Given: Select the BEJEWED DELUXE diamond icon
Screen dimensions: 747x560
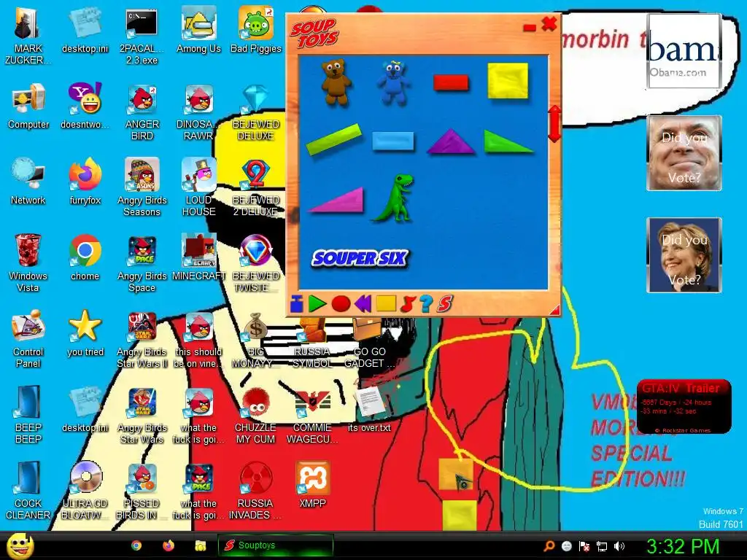Looking at the screenshot, I should (256, 112).
